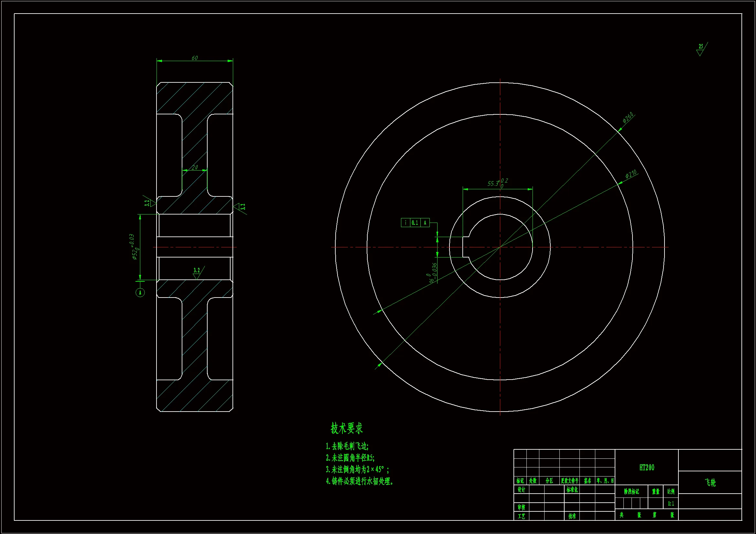
Task: Select the perpendicularity tolerance frame 0.1 A
Action: tap(415, 223)
